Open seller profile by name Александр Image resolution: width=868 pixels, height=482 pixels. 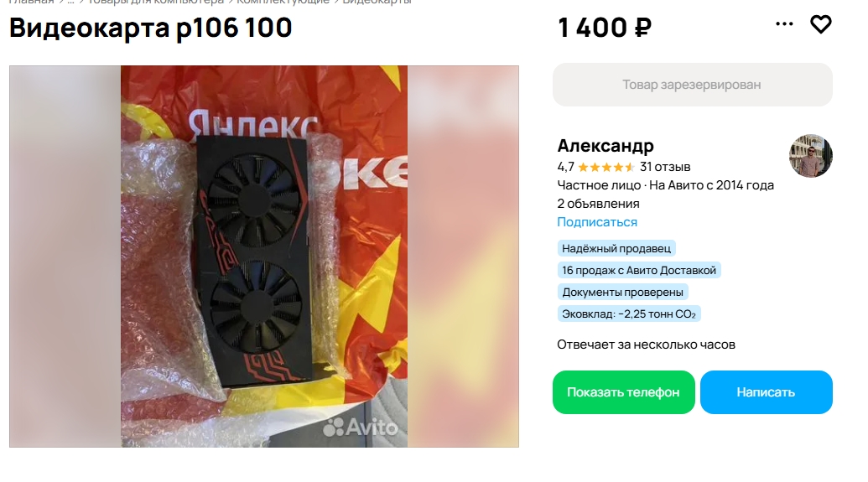605,146
